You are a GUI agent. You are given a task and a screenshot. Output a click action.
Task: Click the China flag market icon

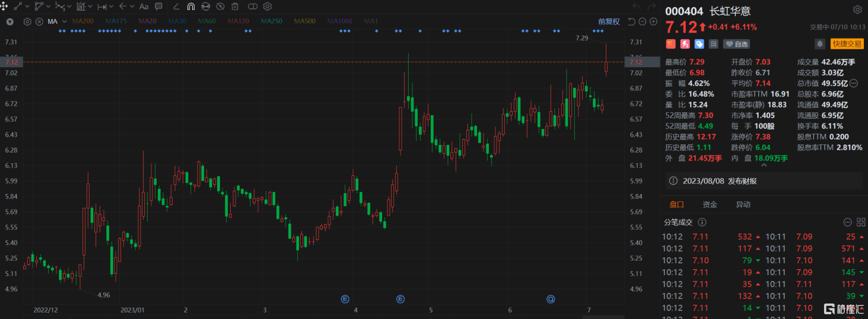tap(670, 44)
